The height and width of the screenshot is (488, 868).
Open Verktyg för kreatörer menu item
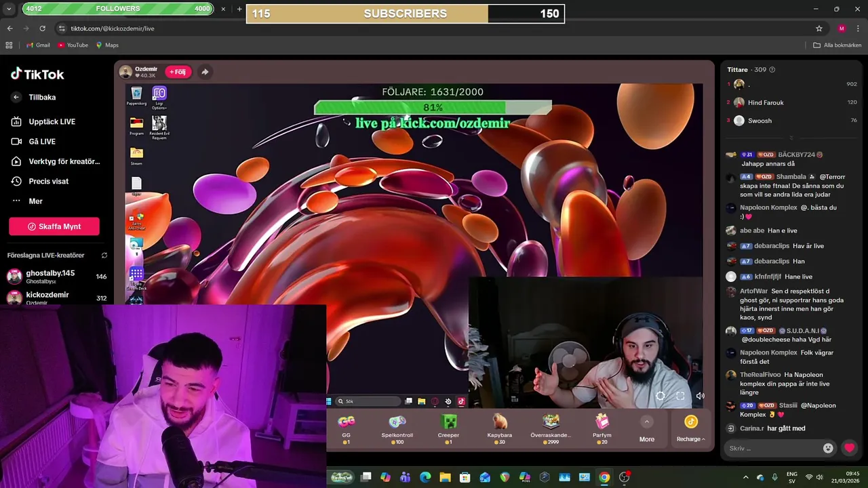point(54,161)
